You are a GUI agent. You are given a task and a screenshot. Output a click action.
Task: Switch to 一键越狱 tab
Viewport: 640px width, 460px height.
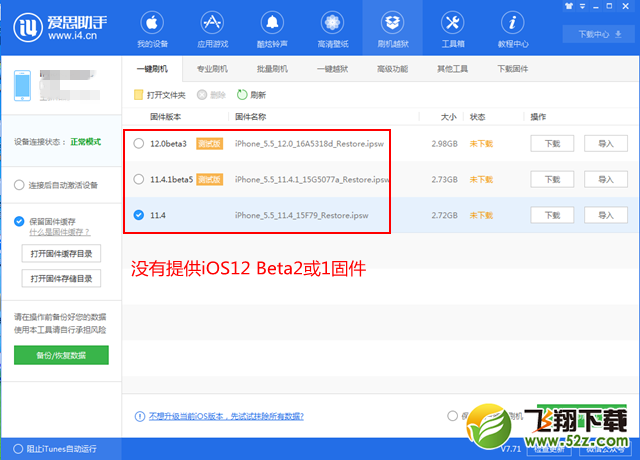333,69
